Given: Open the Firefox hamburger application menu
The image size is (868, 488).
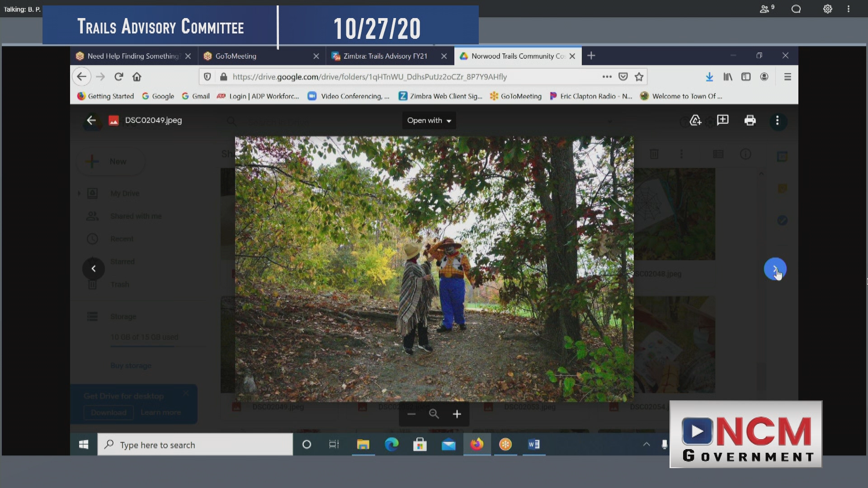Looking at the screenshot, I should click(787, 77).
